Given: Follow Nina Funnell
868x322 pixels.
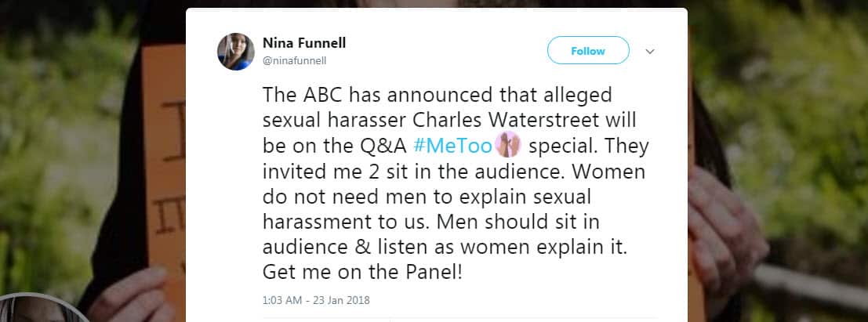Looking at the screenshot, I should [587, 51].
